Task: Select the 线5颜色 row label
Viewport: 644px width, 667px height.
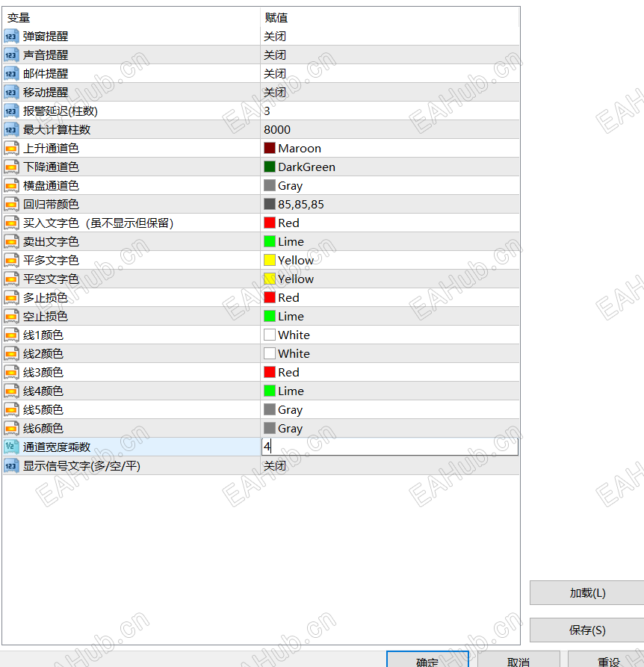Action: click(43, 409)
